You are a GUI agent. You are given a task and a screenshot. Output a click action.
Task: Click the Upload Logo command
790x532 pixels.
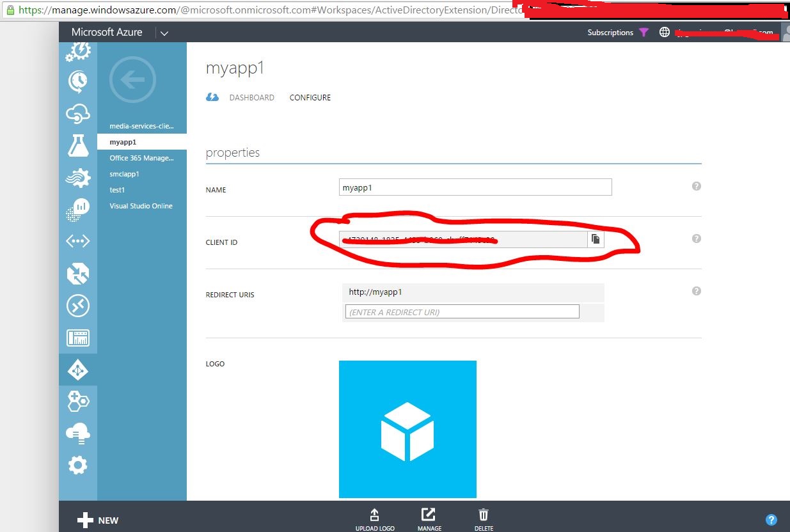tap(375, 520)
